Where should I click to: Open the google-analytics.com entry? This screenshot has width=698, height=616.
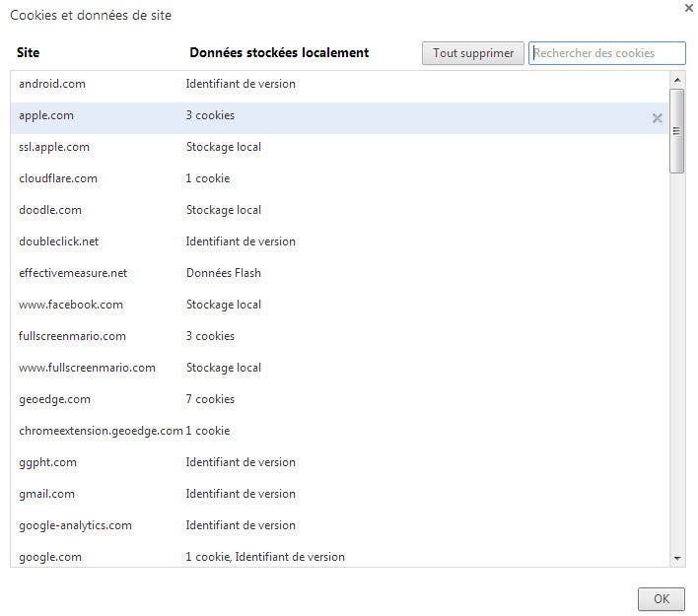click(x=75, y=526)
